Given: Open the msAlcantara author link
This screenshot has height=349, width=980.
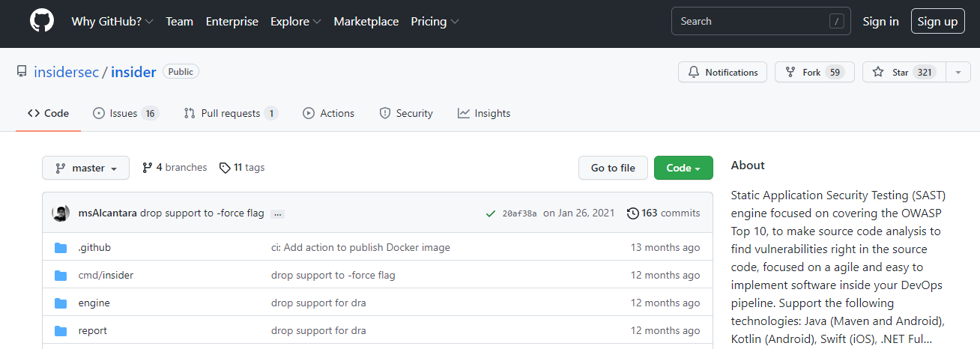Looking at the screenshot, I should click(x=108, y=213).
